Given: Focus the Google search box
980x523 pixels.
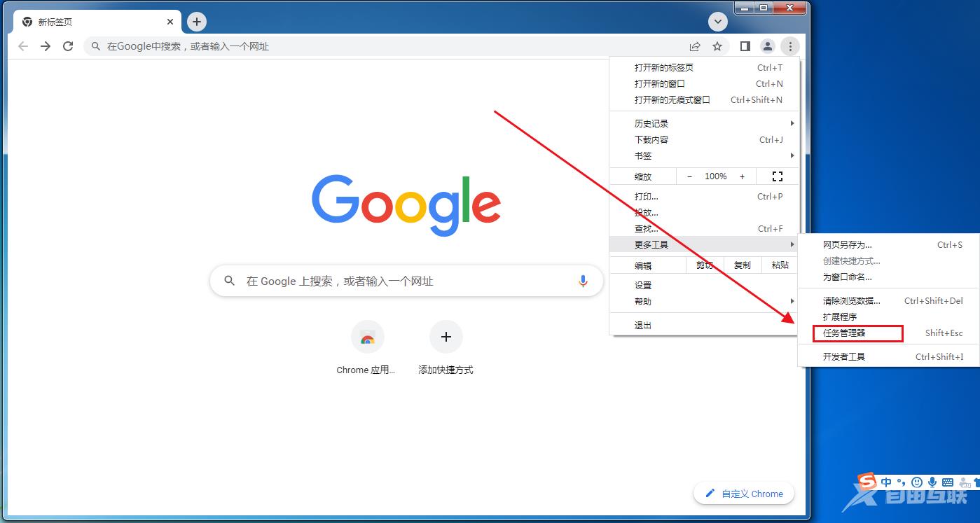Looking at the screenshot, I should 406,281.
